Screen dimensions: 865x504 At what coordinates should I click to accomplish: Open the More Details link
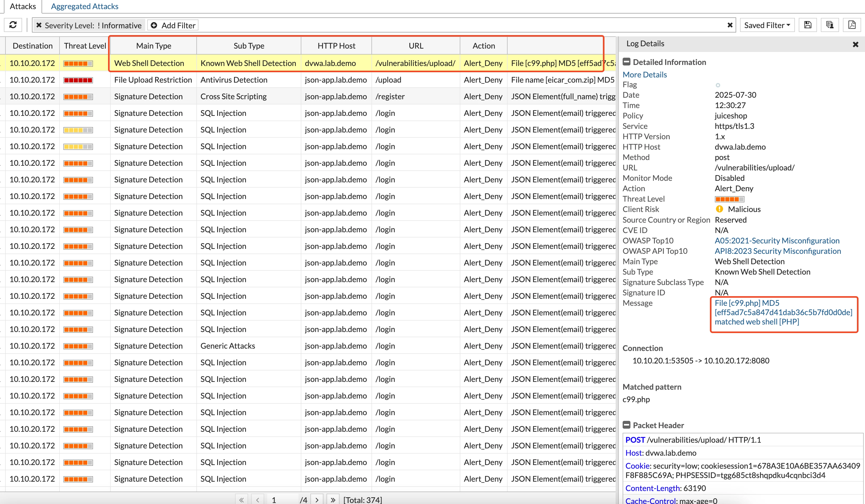pyautogui.click(x=645, y=75)
